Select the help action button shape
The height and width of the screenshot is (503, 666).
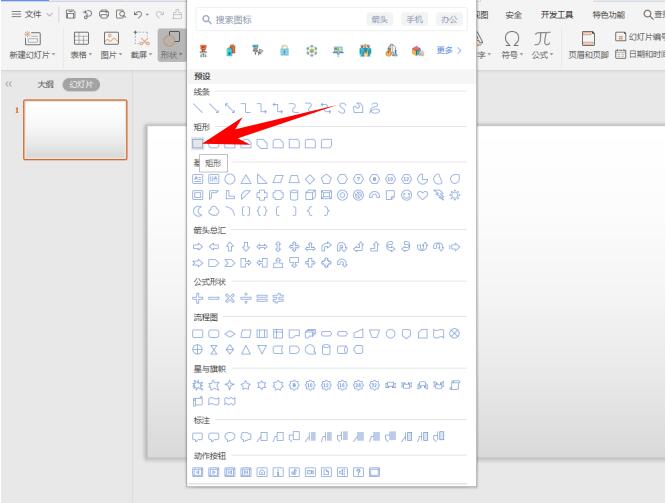pos(358,470)
